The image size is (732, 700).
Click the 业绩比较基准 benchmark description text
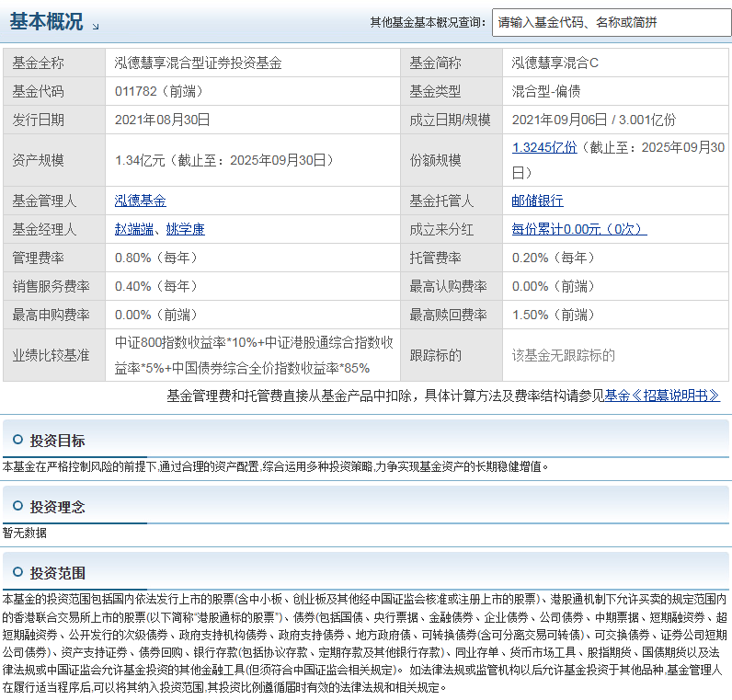click(x=254, y=355)
